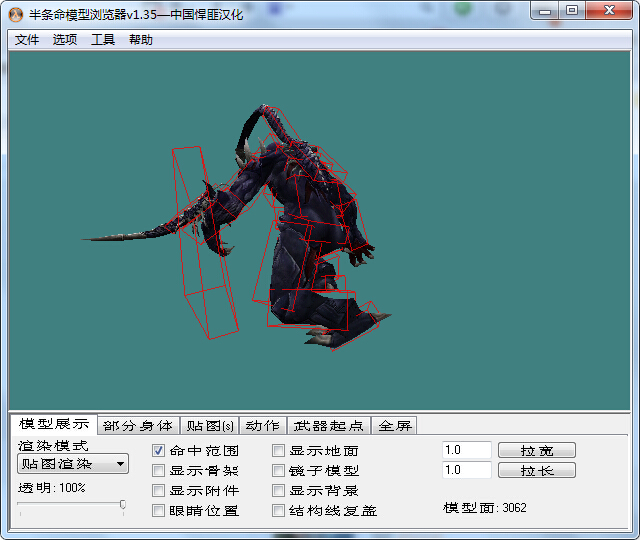This screenshot has width=640, height=540.
Task: Switch to the 动作 tab
Action: [263, 425]
